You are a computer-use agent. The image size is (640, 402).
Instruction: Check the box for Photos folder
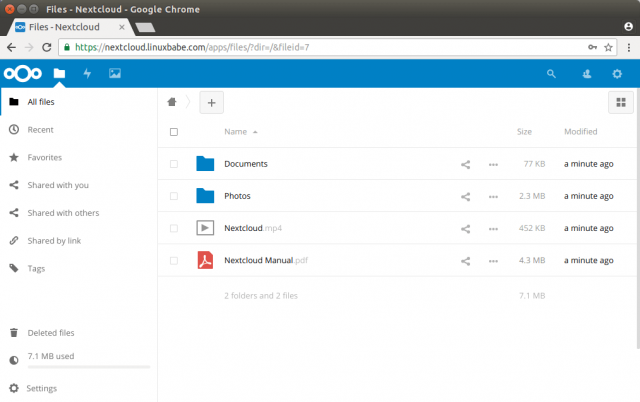click(x=174, y=196)
